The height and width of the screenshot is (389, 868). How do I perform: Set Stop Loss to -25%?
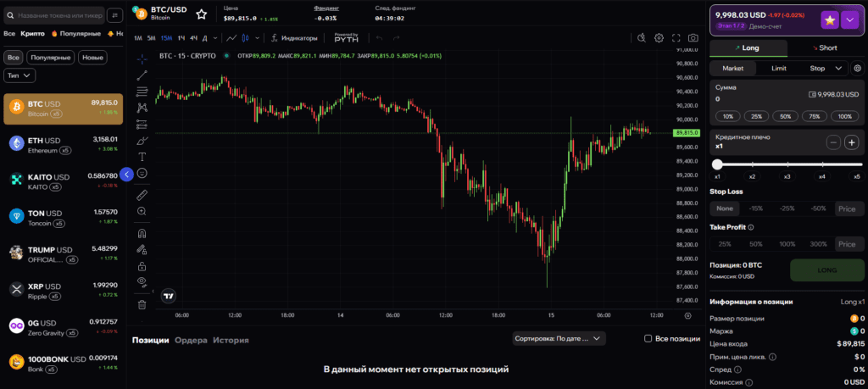click(x=787, y=208)
